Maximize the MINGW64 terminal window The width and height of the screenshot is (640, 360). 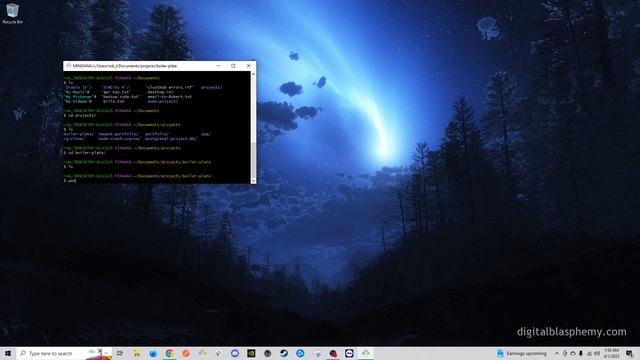[233, 66]
